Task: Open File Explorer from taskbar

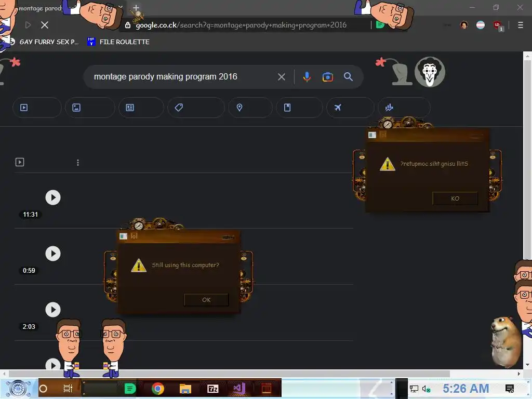Action: (x=185, y=389)
